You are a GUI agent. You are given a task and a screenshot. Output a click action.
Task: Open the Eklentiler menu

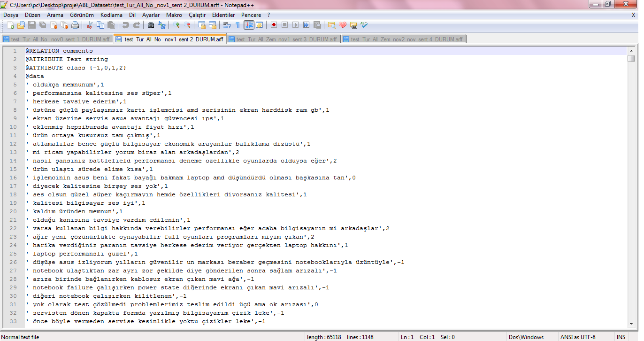point(223,15)
